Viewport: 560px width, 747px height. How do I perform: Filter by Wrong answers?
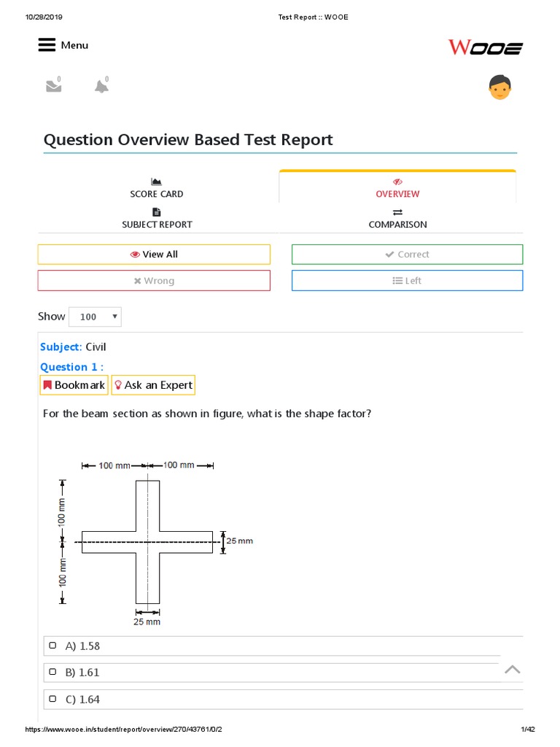pyautogui.click(x=154, y=281)
